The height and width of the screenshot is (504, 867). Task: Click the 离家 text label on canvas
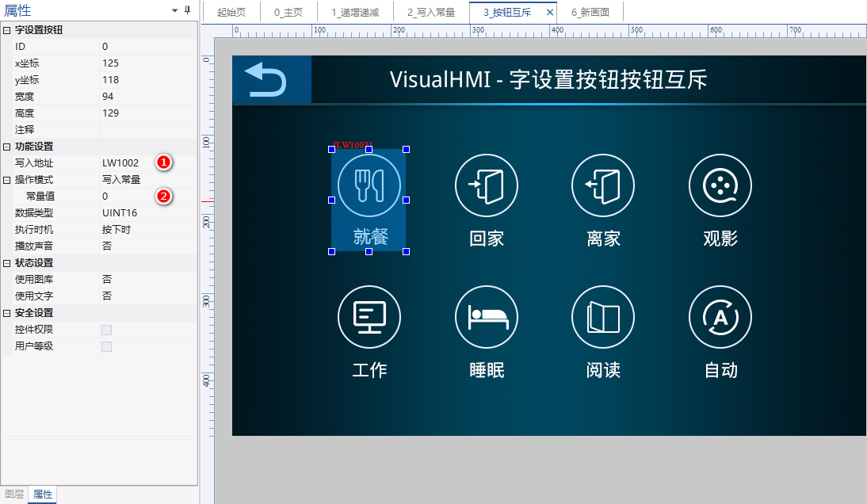click(603, 239)
